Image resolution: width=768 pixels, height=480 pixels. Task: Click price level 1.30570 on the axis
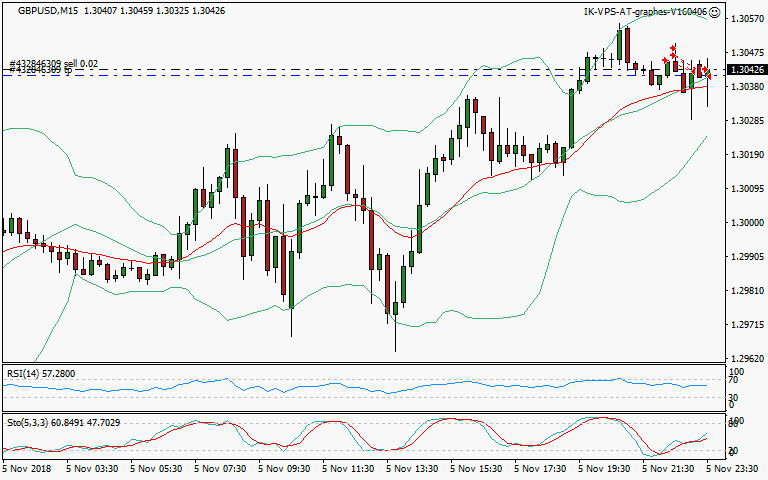point(747,19)
